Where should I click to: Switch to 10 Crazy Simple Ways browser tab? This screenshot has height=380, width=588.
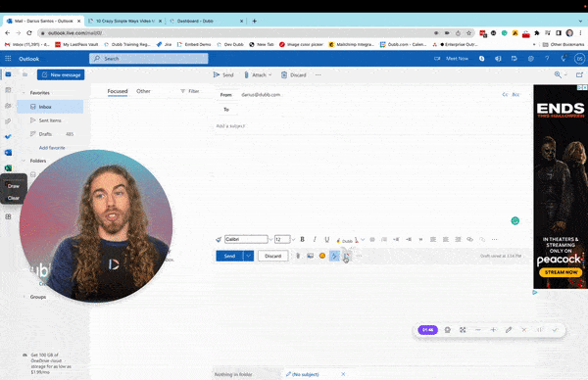(x=124, y=21)
